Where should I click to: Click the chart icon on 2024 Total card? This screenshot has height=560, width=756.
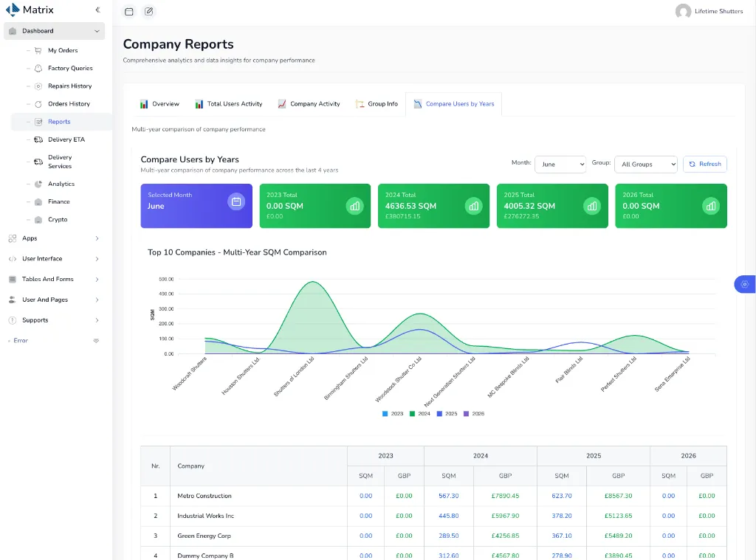pos(473,207)
